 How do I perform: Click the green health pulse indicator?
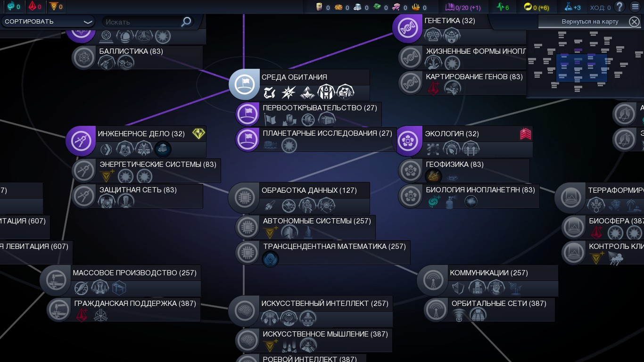[x=503, y=7]
